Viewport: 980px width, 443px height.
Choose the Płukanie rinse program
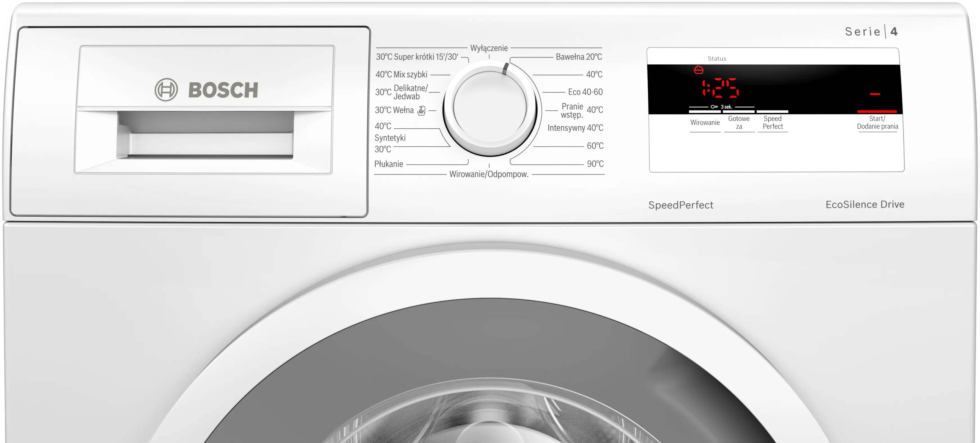(x=388, y=164)
